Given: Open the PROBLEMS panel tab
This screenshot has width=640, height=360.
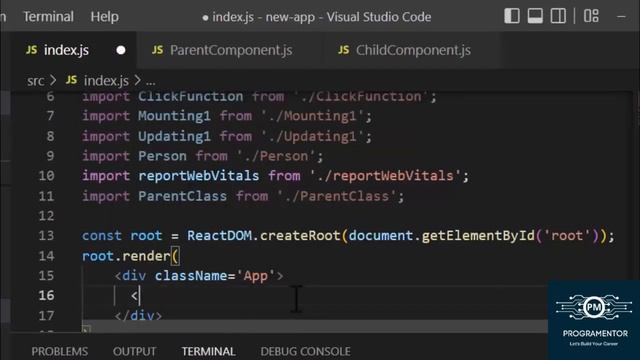Looking at the screenshot, I should coord(60,351).
